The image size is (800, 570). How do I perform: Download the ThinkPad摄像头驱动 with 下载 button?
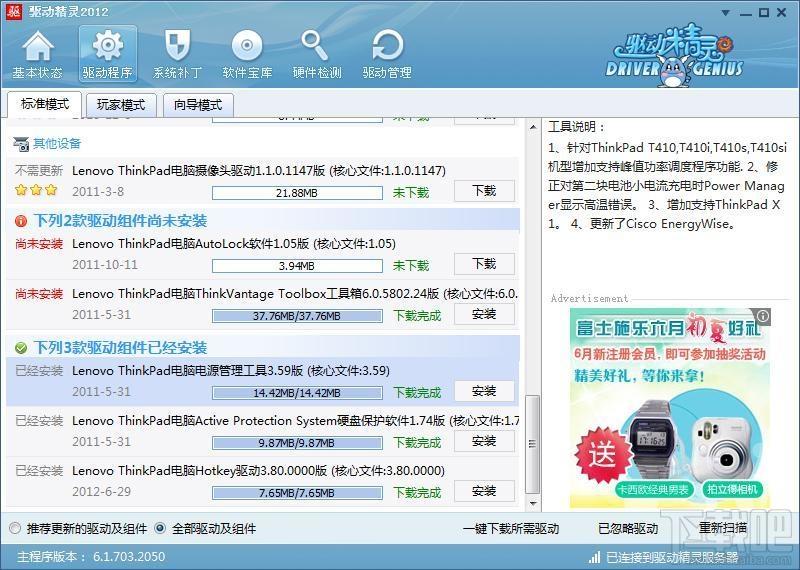[x=484, y=191]
